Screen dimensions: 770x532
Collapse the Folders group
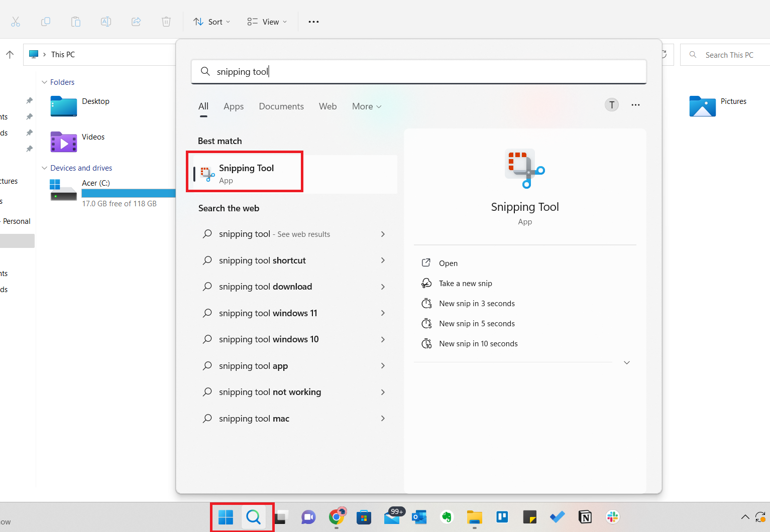45,82
